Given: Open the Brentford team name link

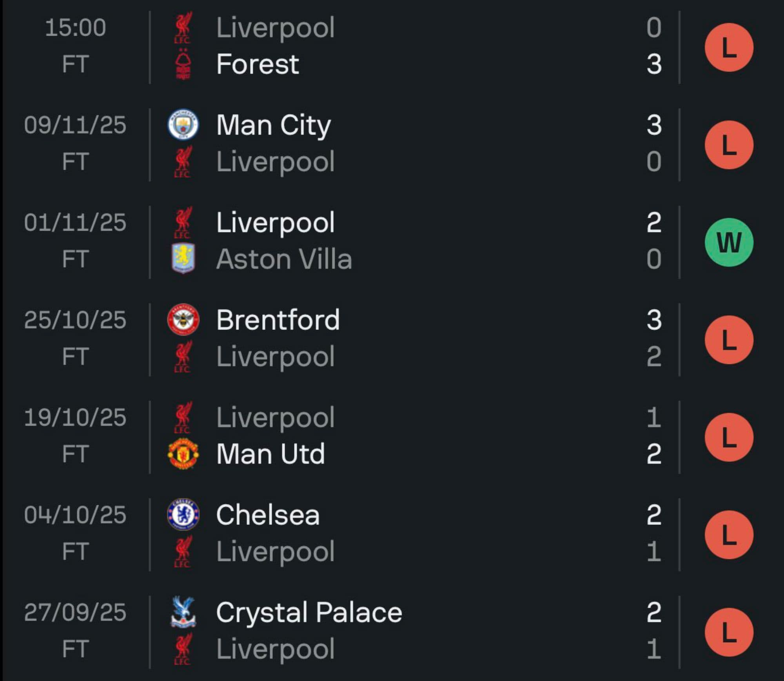Looking at the screenshot, I should [278, 320].
